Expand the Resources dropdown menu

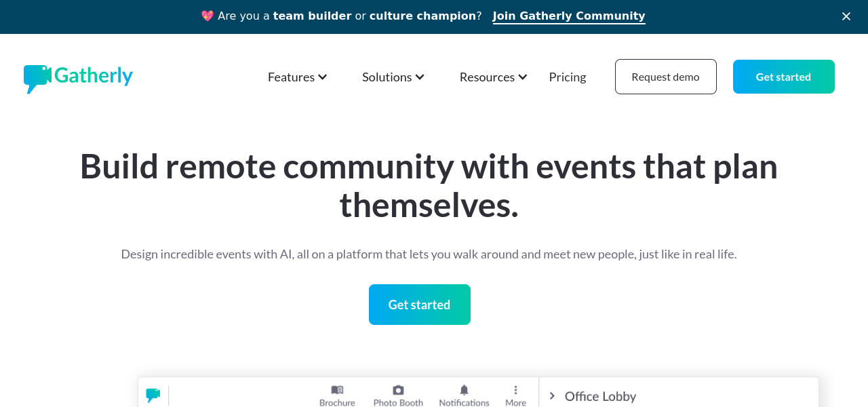(x=493, y=77)
